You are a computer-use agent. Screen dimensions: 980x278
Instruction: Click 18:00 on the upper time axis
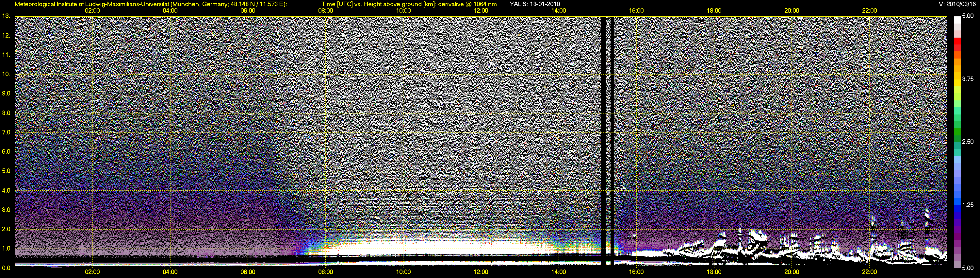click(x=714, y=11)
